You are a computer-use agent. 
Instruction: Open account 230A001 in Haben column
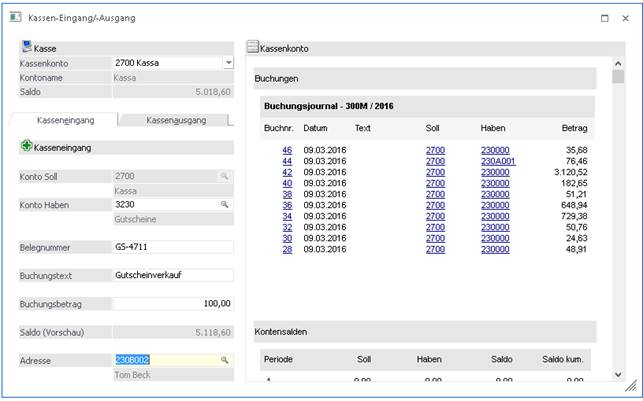tap(497, 161)
